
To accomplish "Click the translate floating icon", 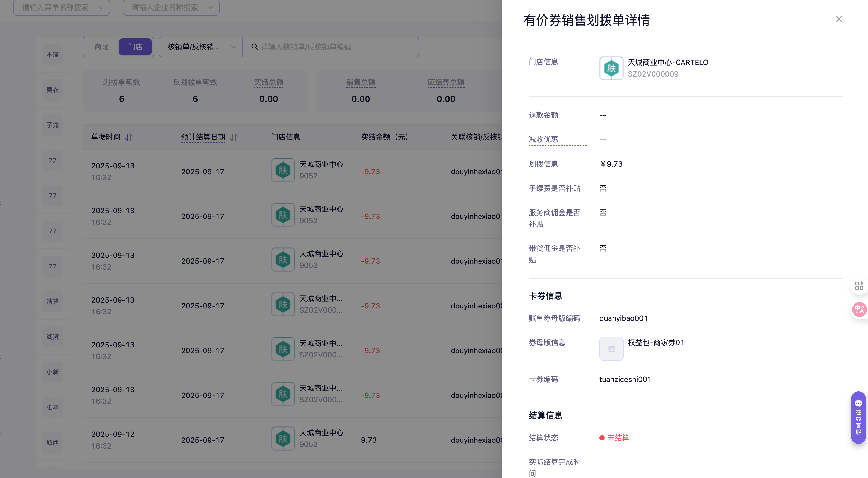I will point(859,309).
